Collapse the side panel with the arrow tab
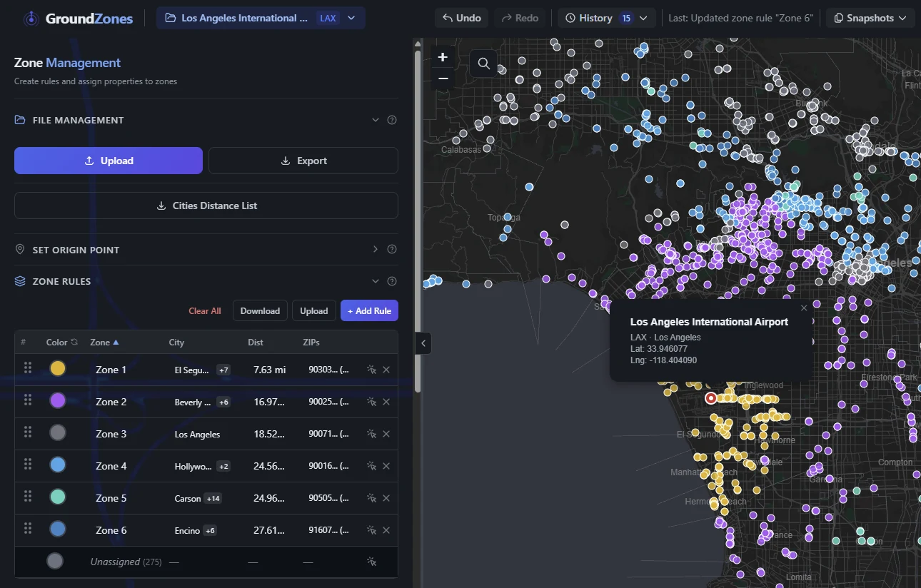This screenshot has width=921, height=588. point(423,343)
